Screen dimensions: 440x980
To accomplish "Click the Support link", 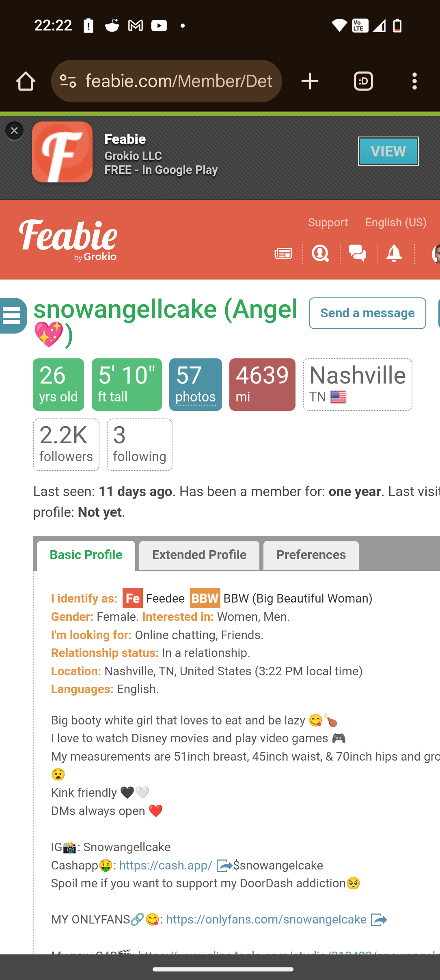I will [x=328, y=223].
